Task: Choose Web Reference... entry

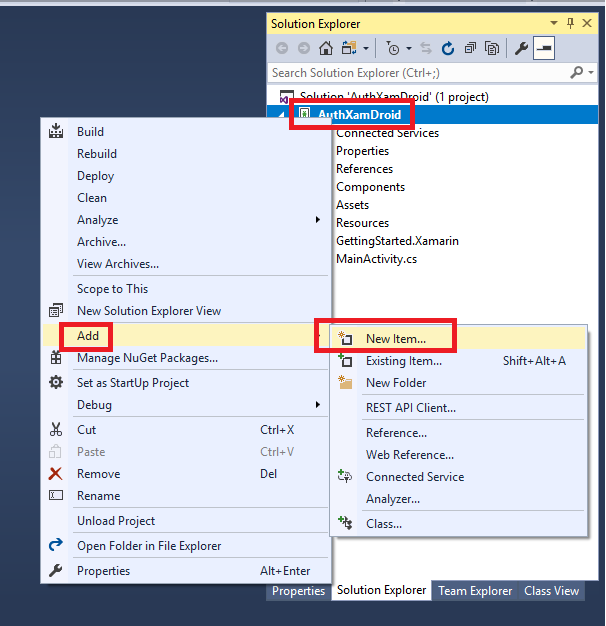Action: point(459,455)
